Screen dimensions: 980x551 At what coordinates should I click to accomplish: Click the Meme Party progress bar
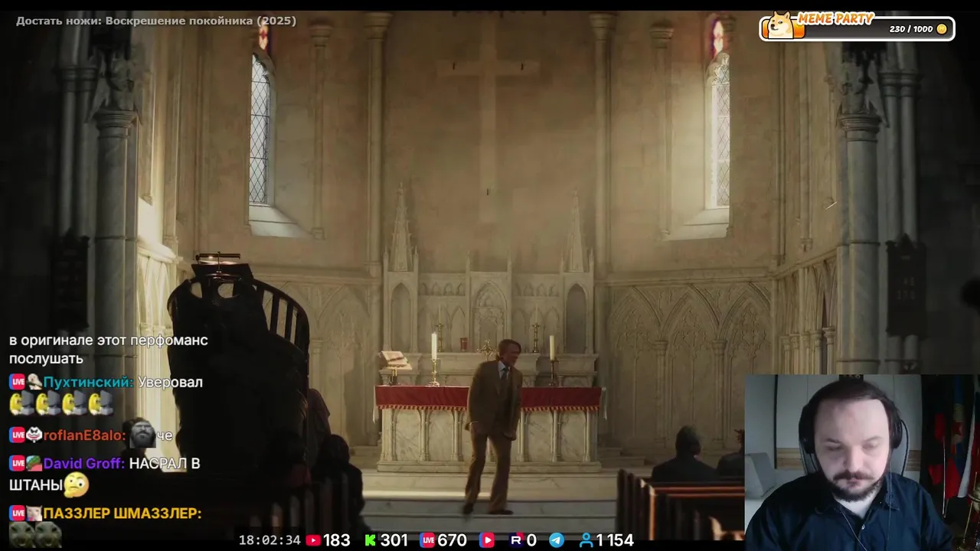point(857,28)
